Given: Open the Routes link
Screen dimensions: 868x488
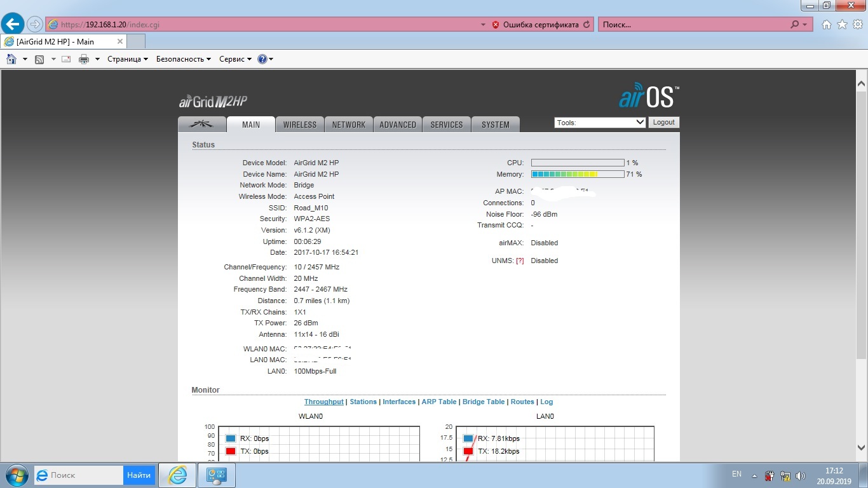Looking at the screenshot, I should point(522,402).
